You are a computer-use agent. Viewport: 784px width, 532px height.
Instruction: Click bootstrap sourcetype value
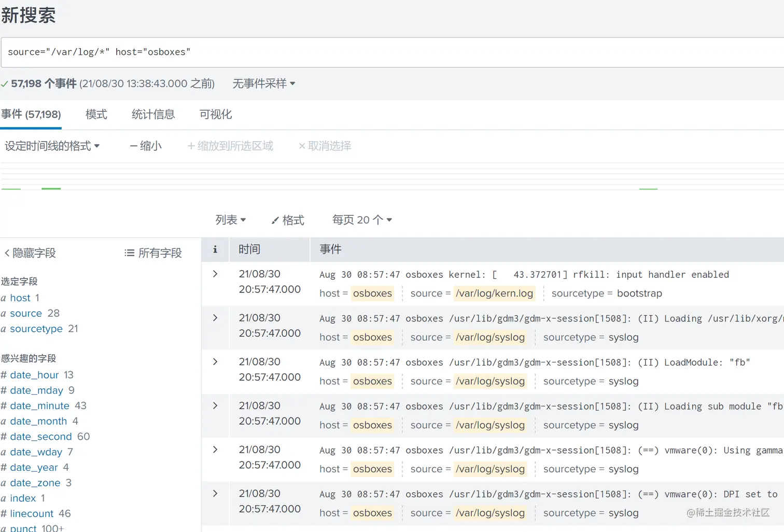click(639, 293)
